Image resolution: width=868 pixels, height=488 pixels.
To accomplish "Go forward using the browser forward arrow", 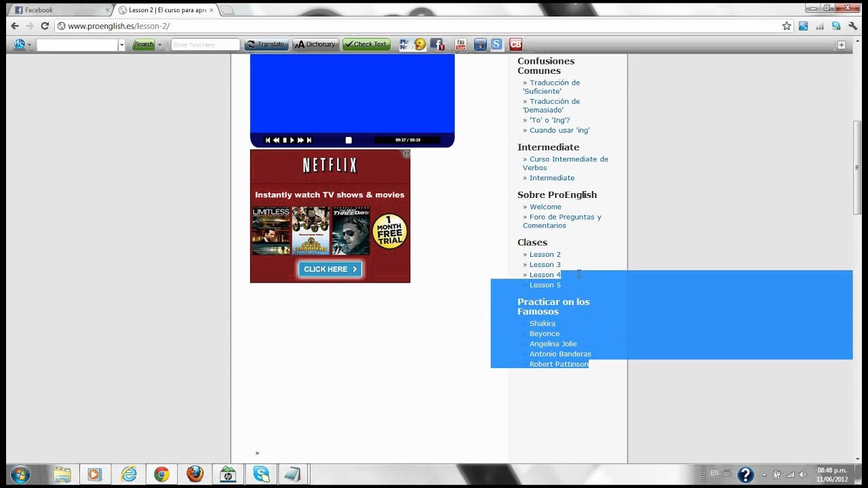I will 30,26.
